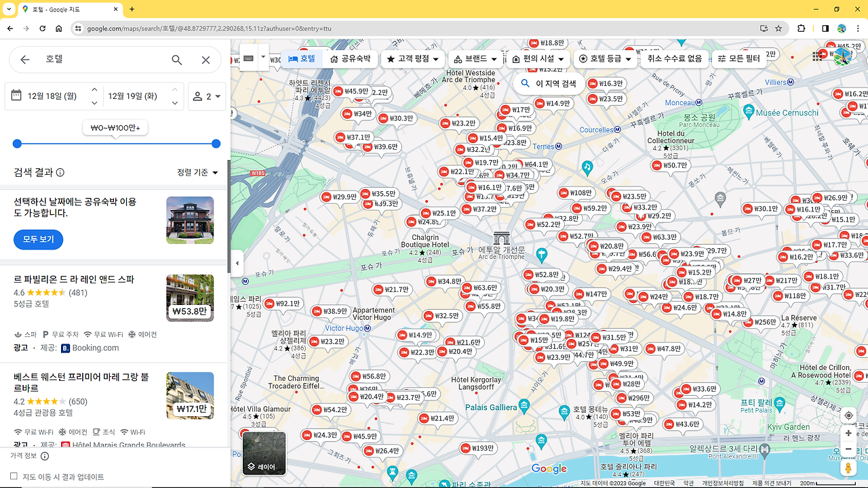Screen dimensions: 868x488
Task: Select the ₩193만 hotel price marker
Action: (x=477, y=448)
